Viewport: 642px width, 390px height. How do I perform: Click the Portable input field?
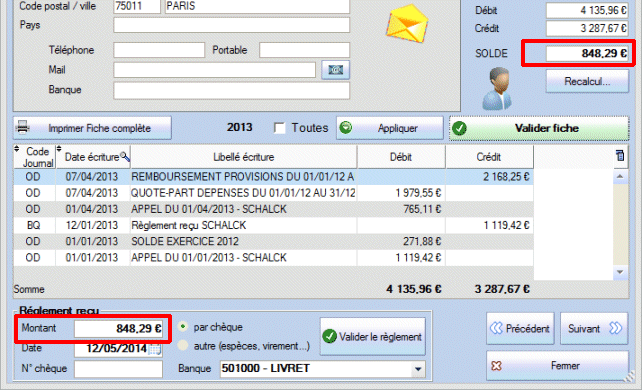304,50
